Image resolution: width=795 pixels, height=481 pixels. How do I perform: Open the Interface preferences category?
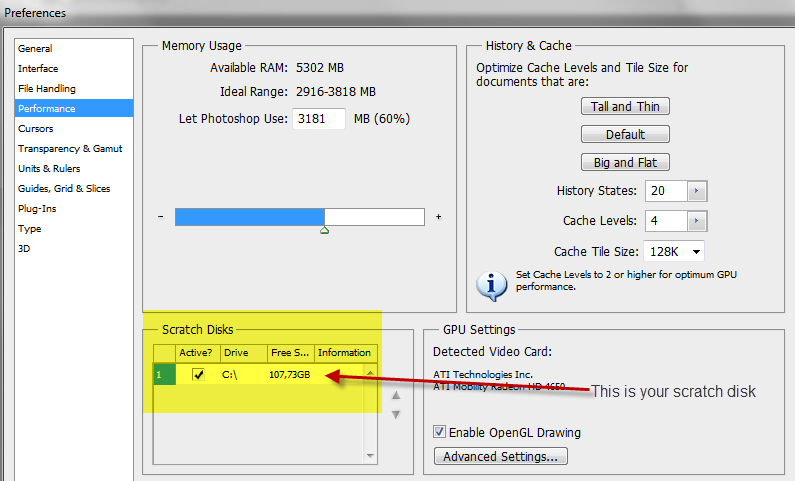[x=38, y=68]
